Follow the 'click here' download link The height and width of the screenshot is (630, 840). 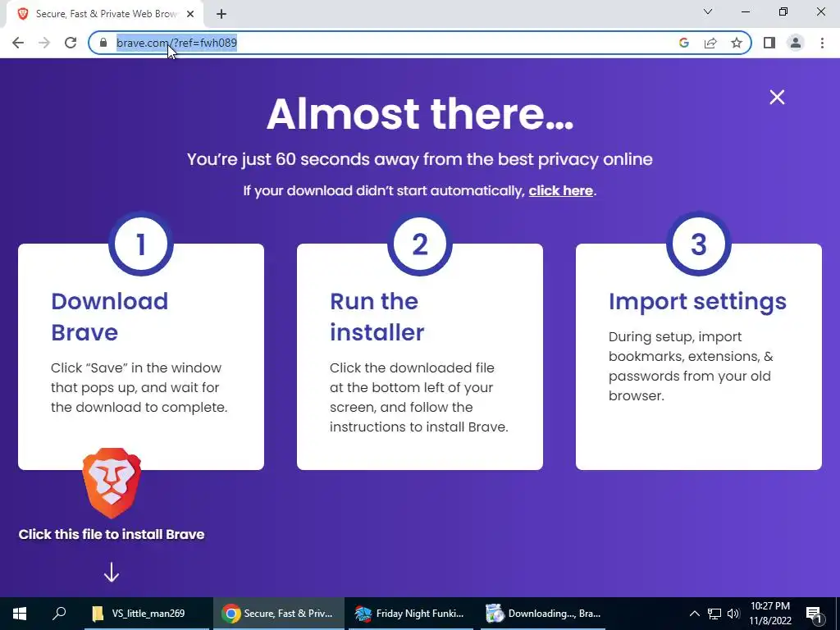pyautogui.click(x=560, y=190)
